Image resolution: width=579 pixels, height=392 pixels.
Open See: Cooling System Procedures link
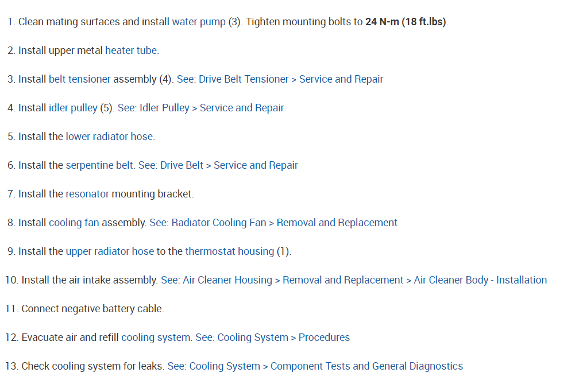(x=272, y=337)
